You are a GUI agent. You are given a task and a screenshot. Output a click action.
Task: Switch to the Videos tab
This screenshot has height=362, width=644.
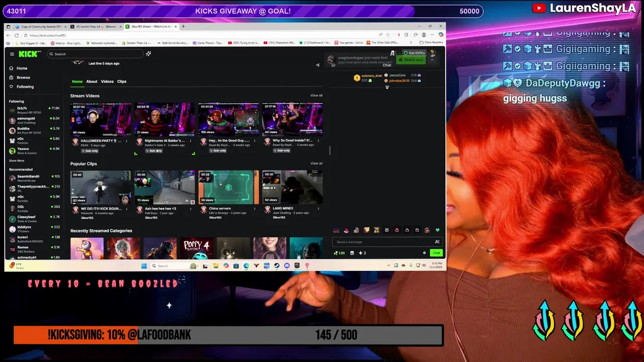107,81
